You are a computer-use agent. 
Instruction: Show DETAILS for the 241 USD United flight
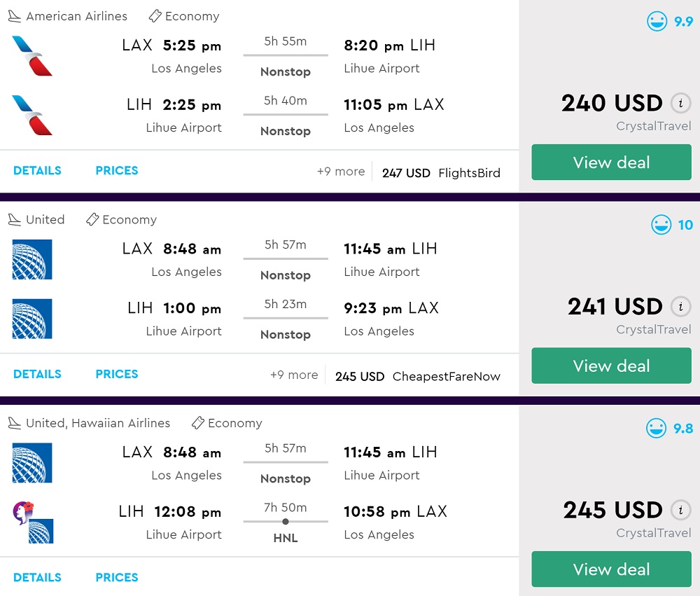[37, 374]
